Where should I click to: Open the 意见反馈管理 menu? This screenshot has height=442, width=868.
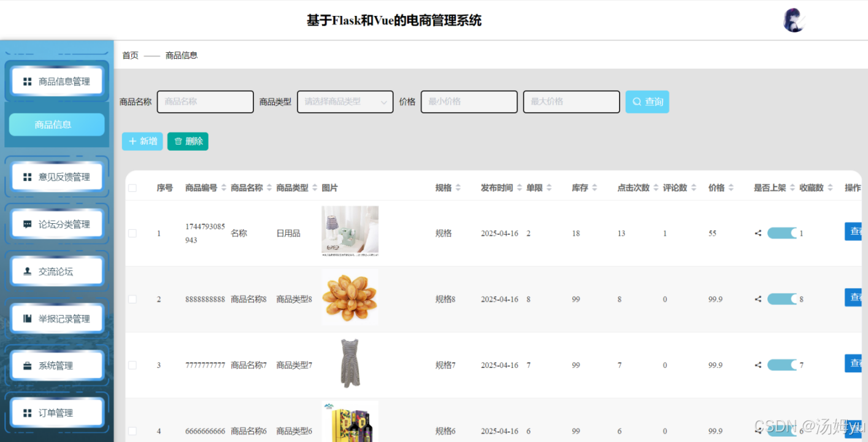pyautogui.click(x=57, y=177)
